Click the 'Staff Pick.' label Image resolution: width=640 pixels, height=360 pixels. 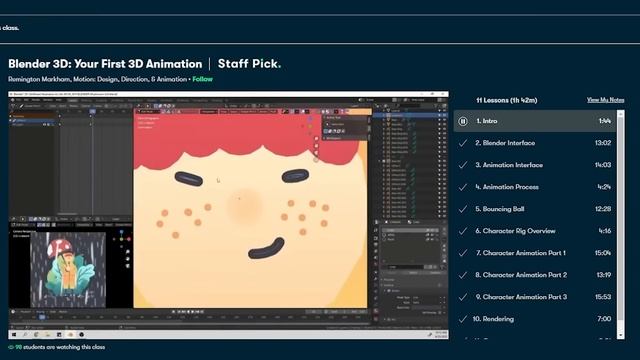pyautogui.click(x=249, y=64)
